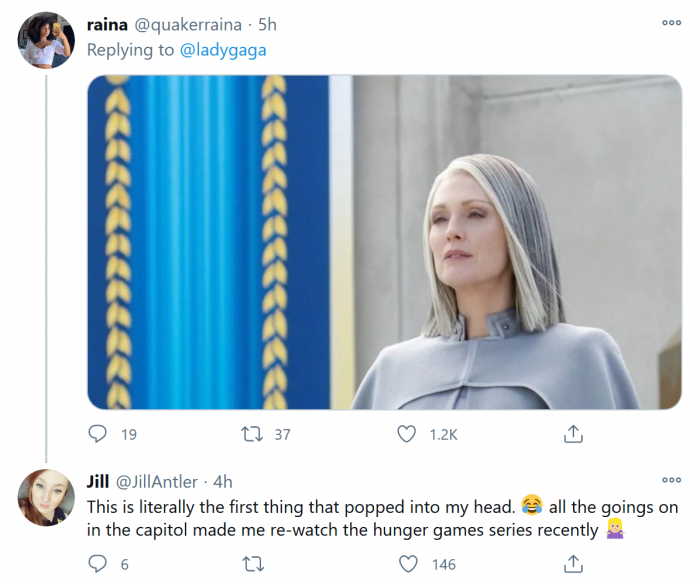700x582 pixels.
Task: Share raina's tweet
Action: point(573,434)
